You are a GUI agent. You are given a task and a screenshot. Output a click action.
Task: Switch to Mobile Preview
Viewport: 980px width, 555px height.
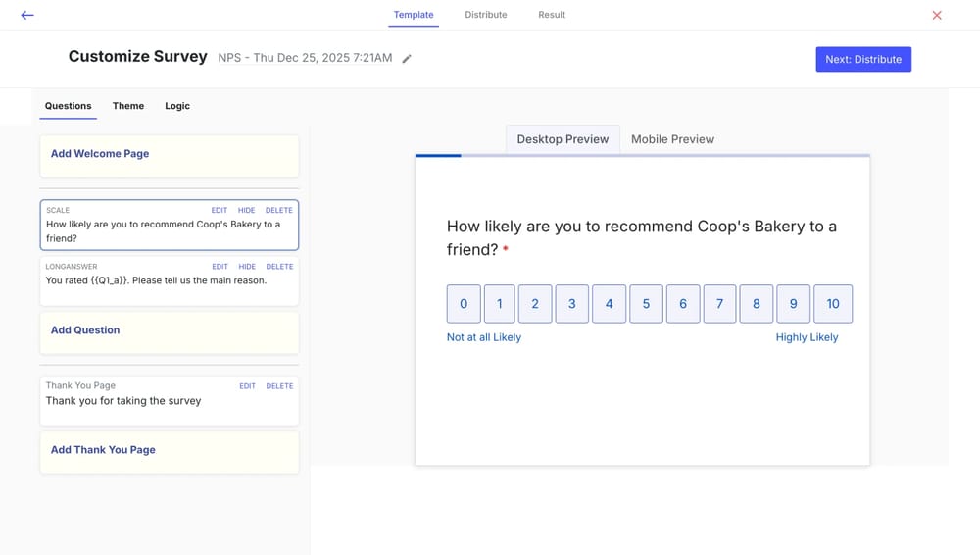coord(672,139)
